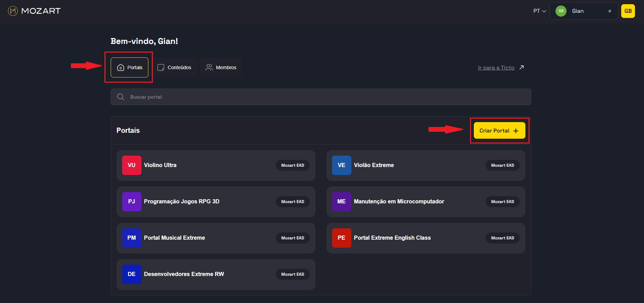Open the red VU Violino Ultra icon
Screen dimensions: 644x303
(x=131, y=165)
